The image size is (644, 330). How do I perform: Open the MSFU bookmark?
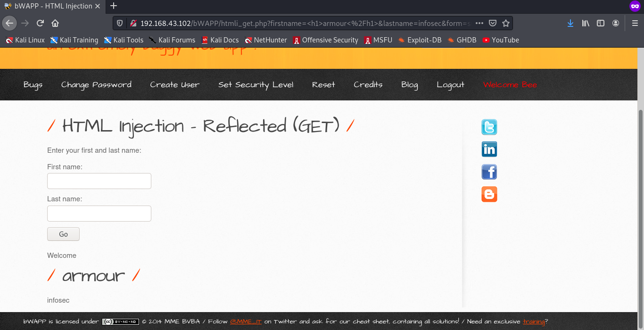(x=378, y=40)
